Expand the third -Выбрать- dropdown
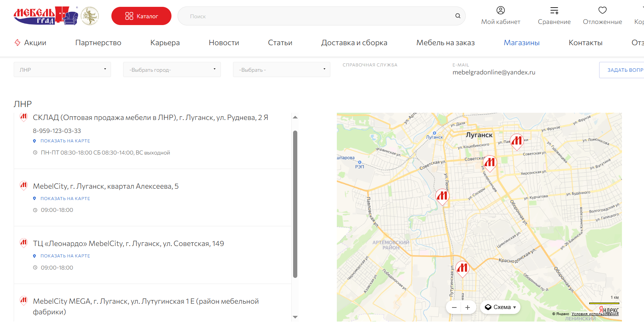The height and width of the screenshot is (328, 644). [282, 69]
